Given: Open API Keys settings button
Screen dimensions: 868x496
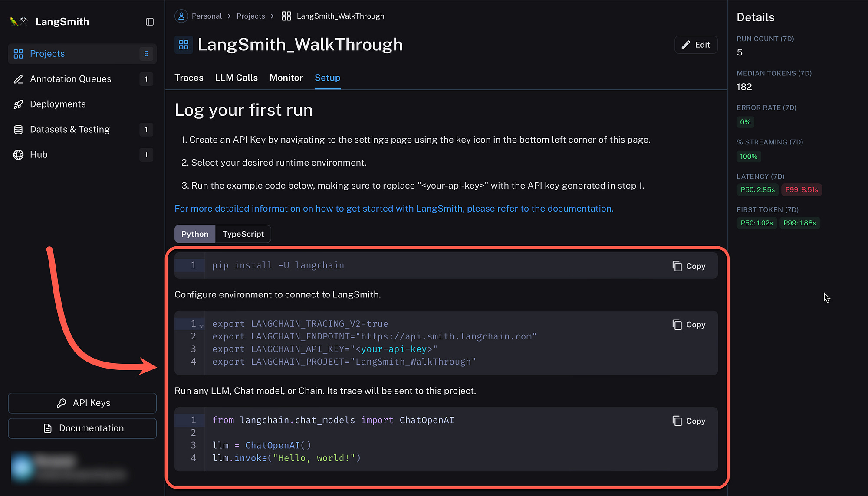Looking at the screenshot, I should click(x=82, y=403).
